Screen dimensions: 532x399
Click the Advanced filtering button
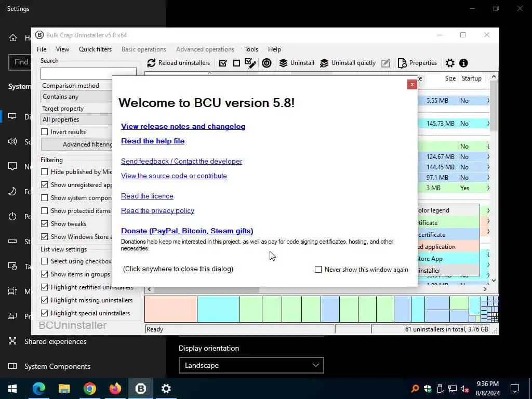coord(77,144)
